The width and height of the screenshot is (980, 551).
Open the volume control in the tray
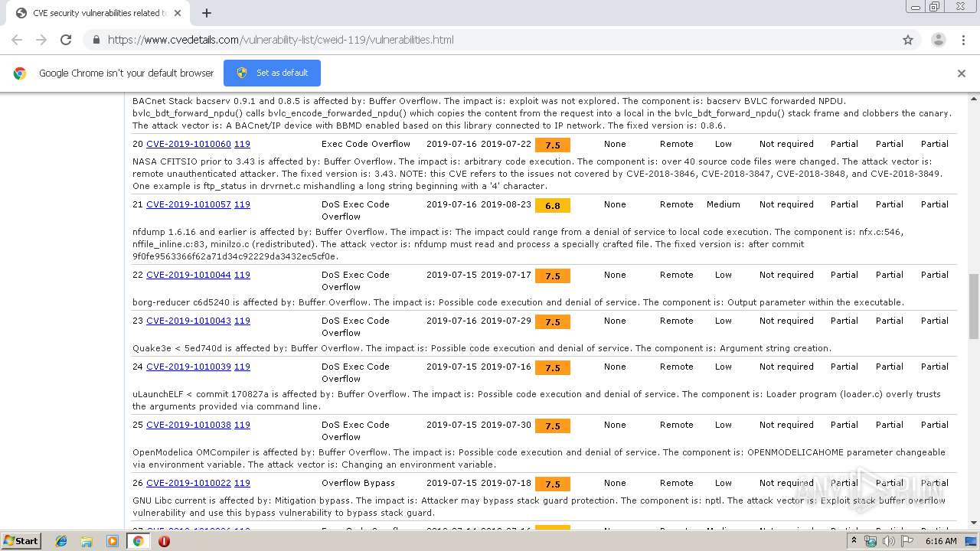[x=888, y=541]
